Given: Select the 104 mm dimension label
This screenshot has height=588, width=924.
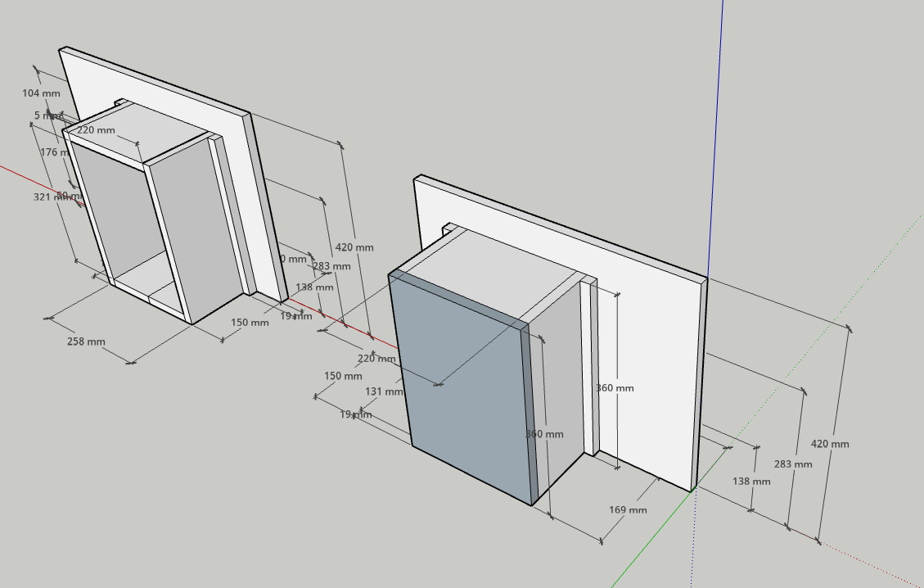Looking at the screenshot, I should 41,93.
